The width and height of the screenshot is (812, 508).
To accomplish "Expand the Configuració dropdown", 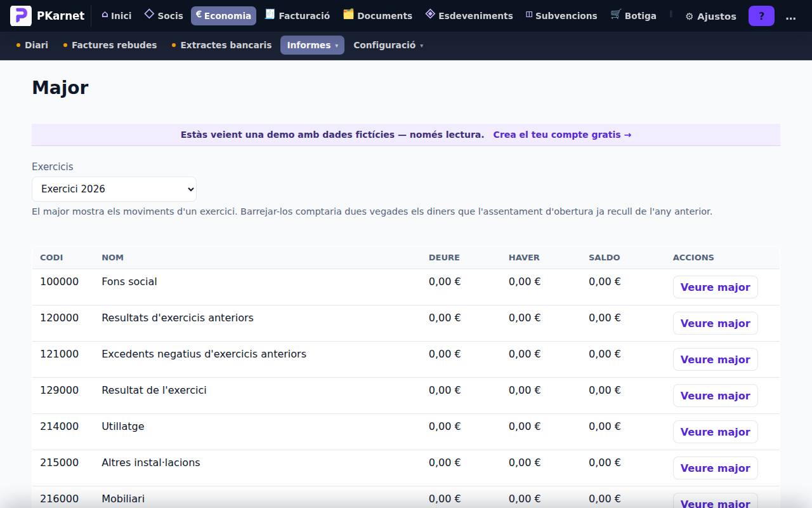I will tap(388, 45).
